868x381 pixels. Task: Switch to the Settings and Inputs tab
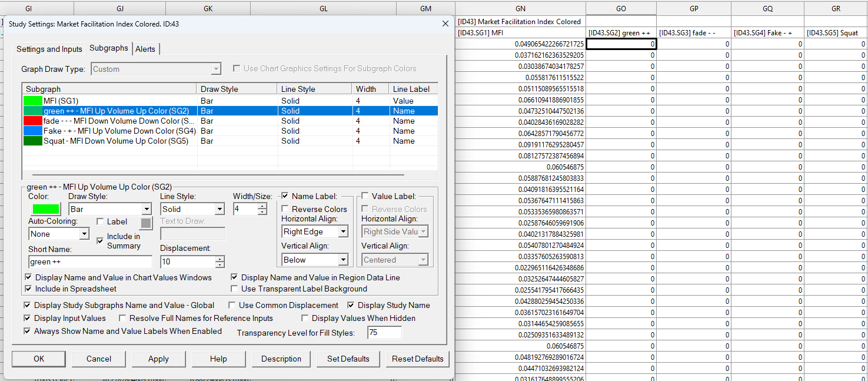pyautogui.click(x=49, y=49)
